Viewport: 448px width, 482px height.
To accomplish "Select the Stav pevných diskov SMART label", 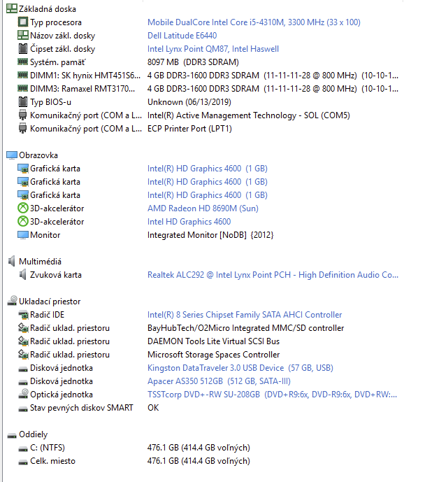I will [81, 408].
